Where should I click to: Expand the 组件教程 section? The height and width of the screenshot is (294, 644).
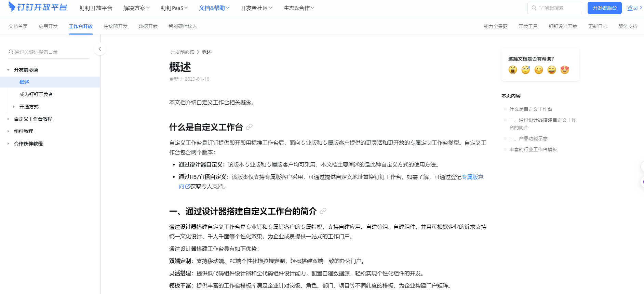[8, 131]
